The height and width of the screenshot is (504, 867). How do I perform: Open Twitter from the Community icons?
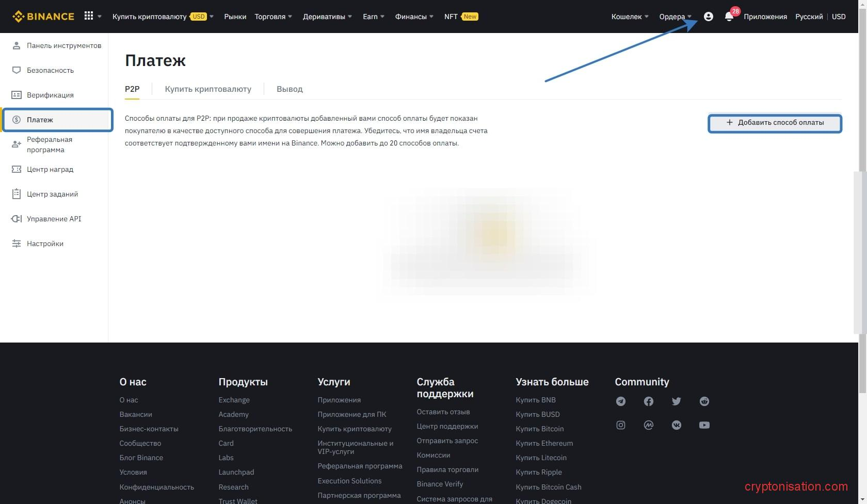pos(677,401)
